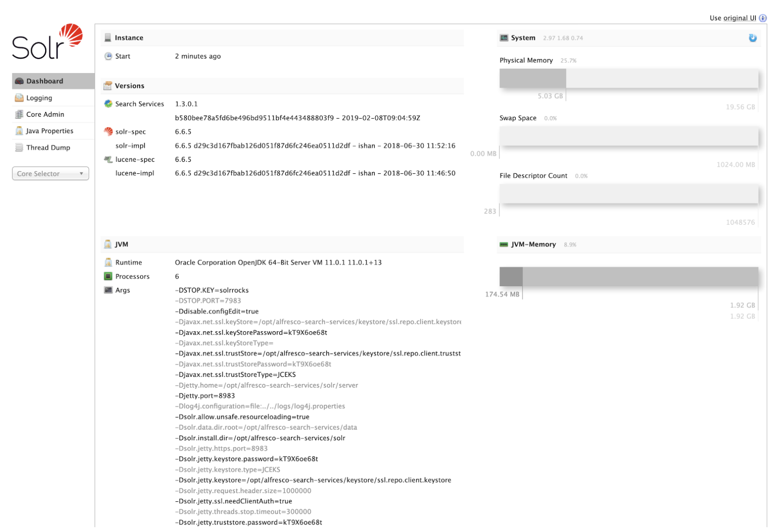
Task: Click the JVM-Memory usage bar
Action: tap(628, 277)
